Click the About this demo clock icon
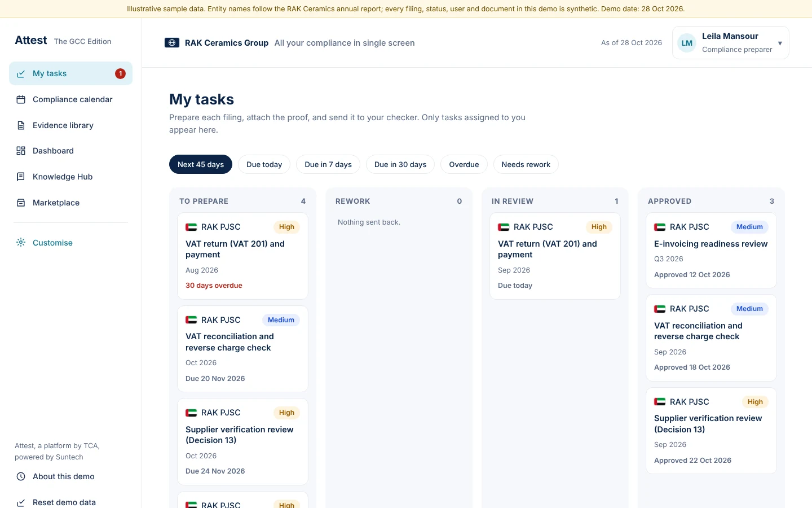The height and width of the screenshot is (508, 812). [21, 476]
